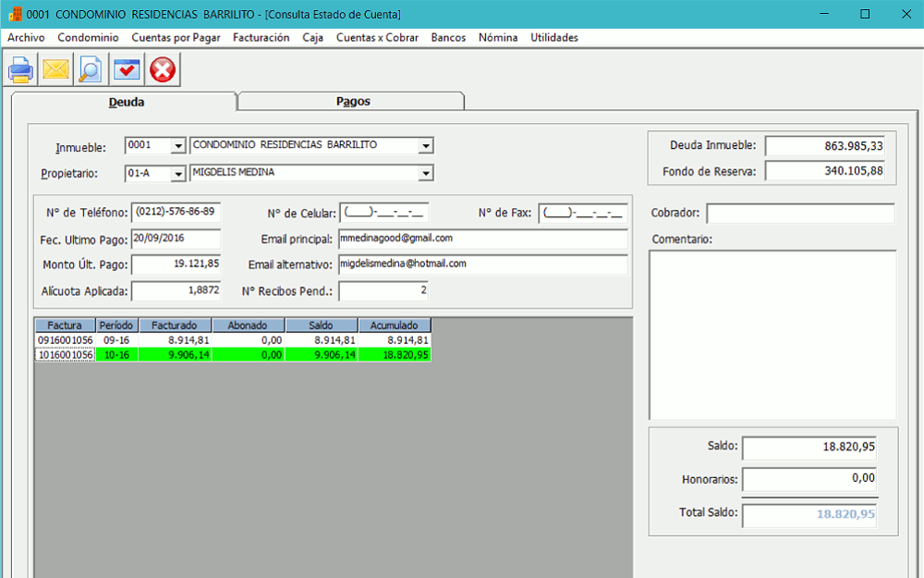Open the print preview magnifier icon

[91, 69]
